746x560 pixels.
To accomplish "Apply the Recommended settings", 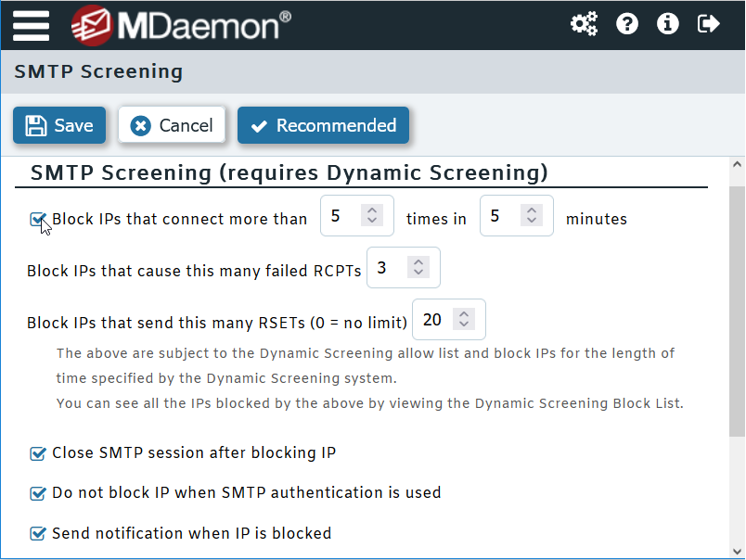I will [x=323, y=126].
